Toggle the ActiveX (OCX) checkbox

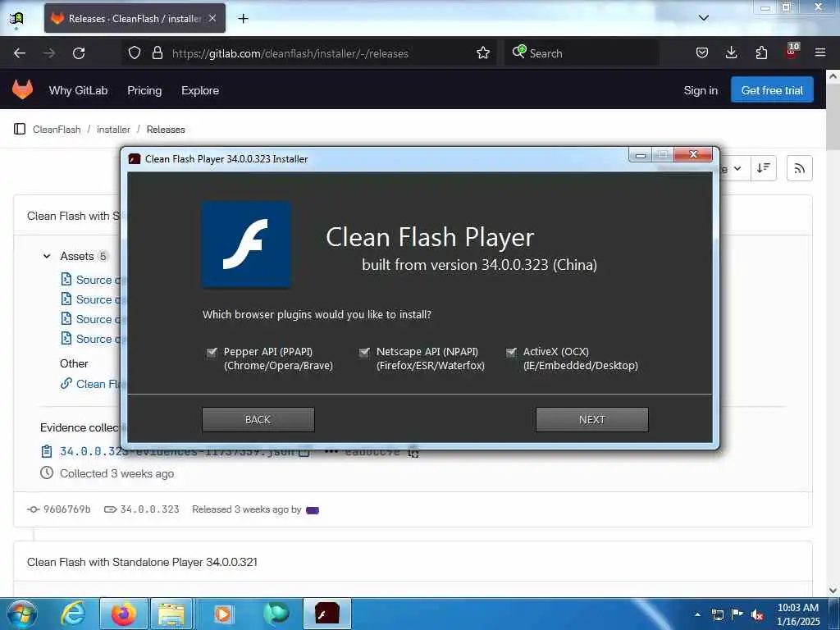[x=511, y=352]
